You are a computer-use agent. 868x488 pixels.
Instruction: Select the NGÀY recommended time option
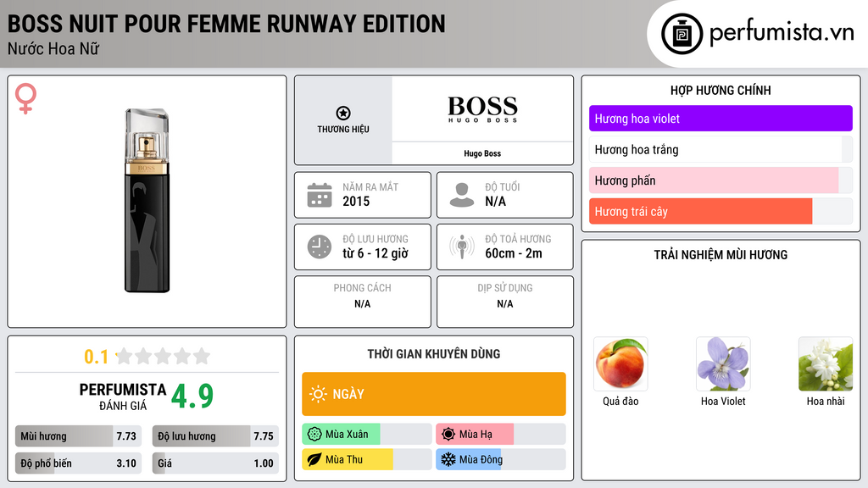[x=433, y=394]
